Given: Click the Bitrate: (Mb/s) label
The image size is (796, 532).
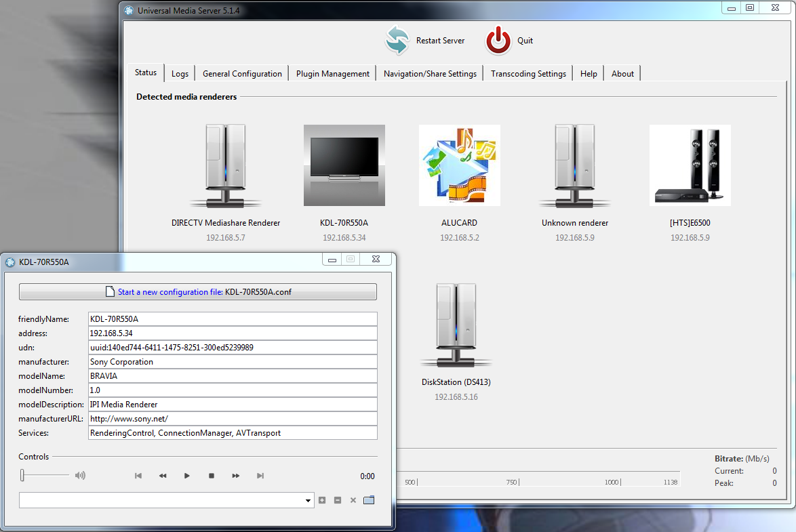Looking at the screenshot, I should (742, 458).
